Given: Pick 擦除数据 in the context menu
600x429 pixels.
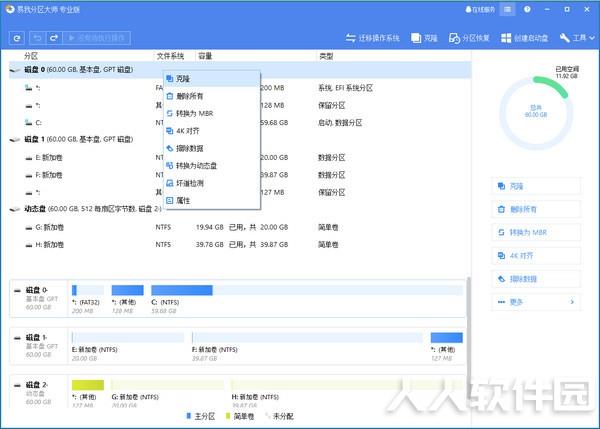Looking at the screenshot, I should [x=212, y=148].
